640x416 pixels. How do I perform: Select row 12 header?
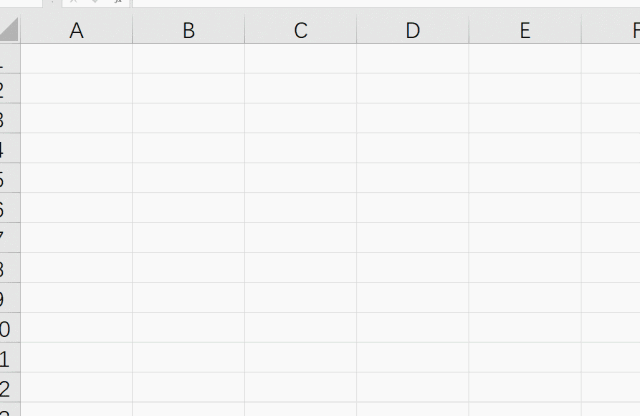pos(10,388)
